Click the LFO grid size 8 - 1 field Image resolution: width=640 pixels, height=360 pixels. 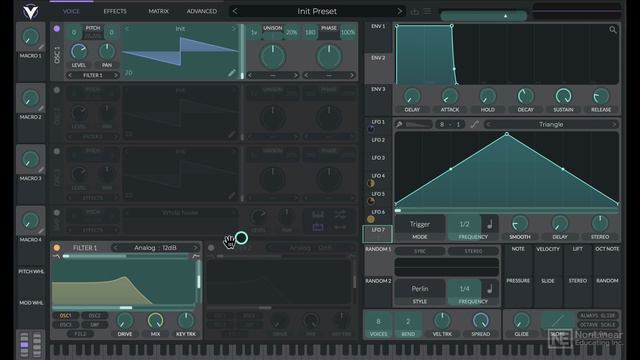tap(449, 124)
